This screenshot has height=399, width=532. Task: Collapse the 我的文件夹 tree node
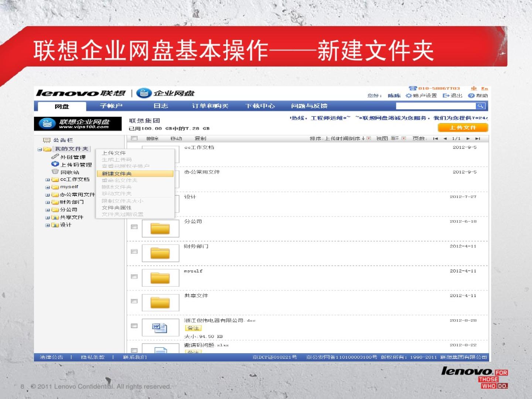pyautogui.click(x=40, y=149)
